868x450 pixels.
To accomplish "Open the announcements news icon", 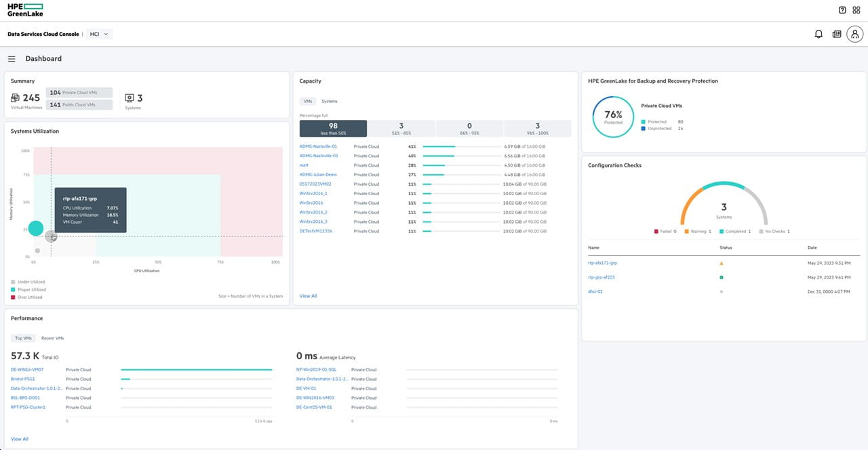I will (837, 33).
